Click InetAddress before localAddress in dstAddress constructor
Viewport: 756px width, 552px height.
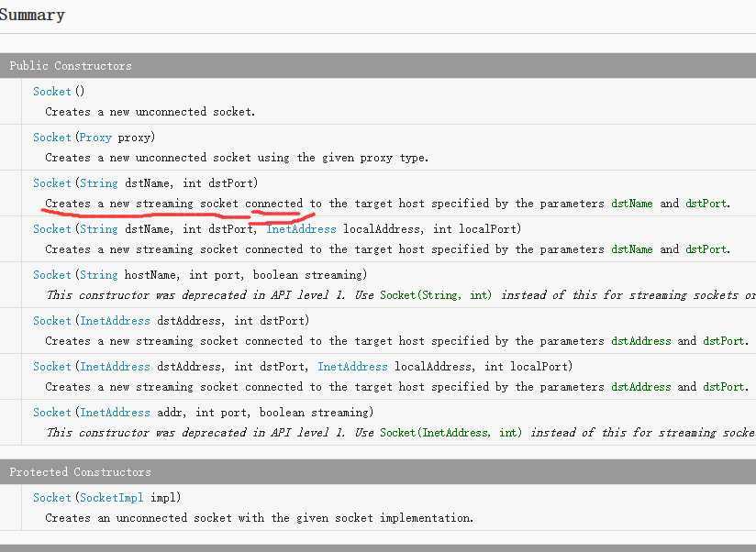[x=352, y=366]
